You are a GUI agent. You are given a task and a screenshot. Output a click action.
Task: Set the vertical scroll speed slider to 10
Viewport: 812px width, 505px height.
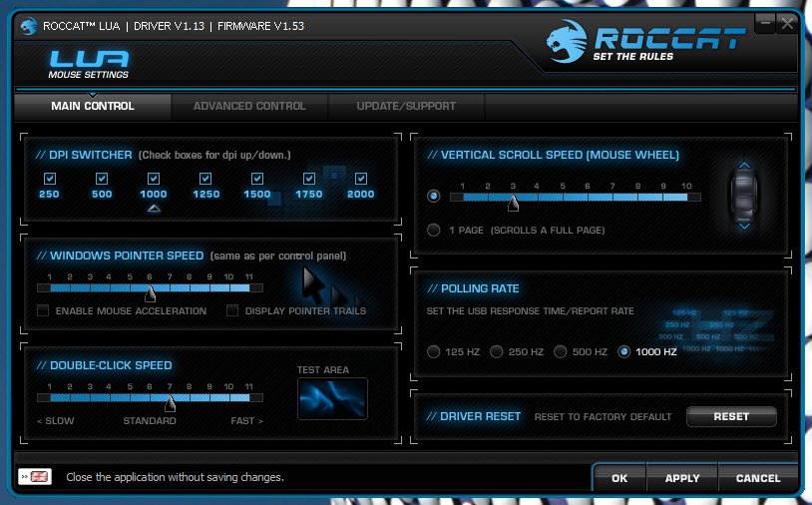[x=686, y=197]
